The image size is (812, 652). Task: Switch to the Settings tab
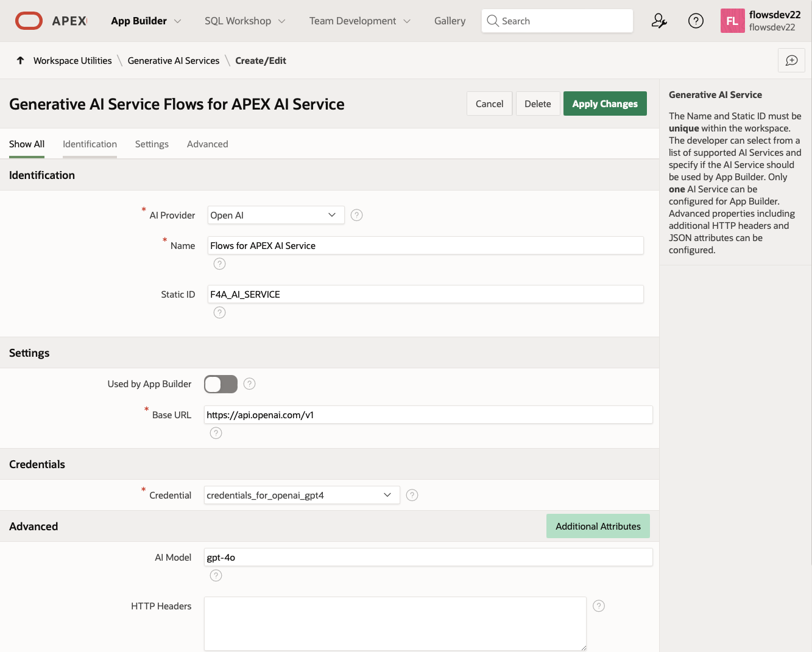pos(152,144)
